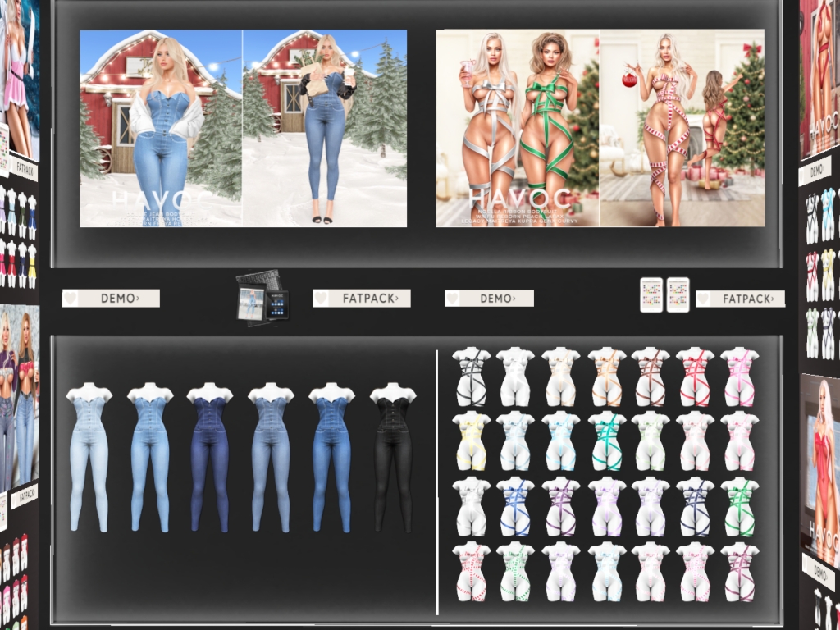Click the heart icon on jeans DEMO button
The width and height of the screenshot is (840, 630).
tap(71, 299)
